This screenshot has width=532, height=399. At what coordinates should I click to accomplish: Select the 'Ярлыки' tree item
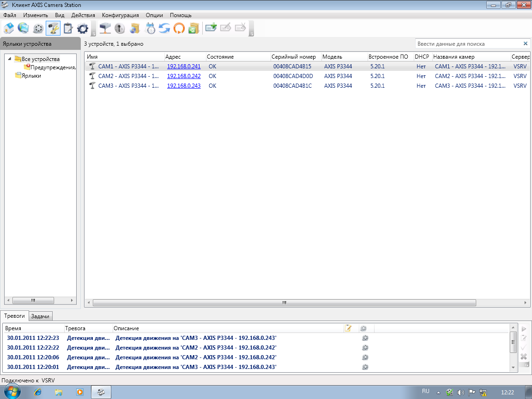(31, 76)
